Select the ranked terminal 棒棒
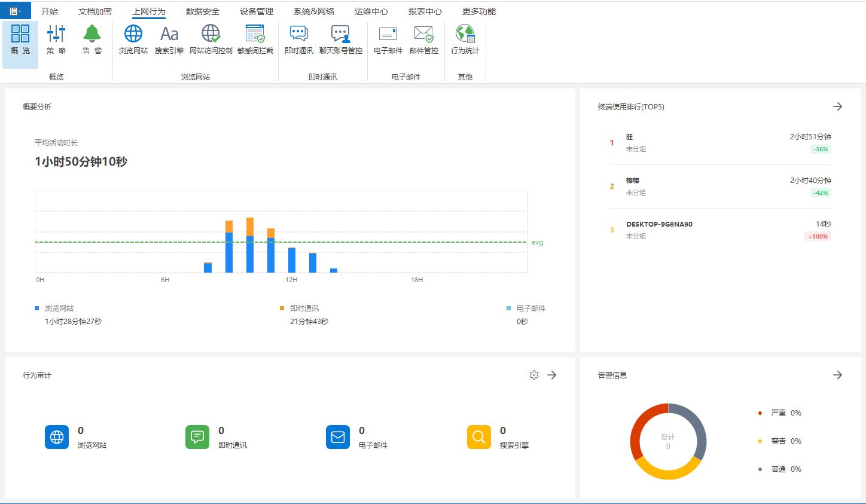This screenshot has width=866, height=504. tap(633, 181)
